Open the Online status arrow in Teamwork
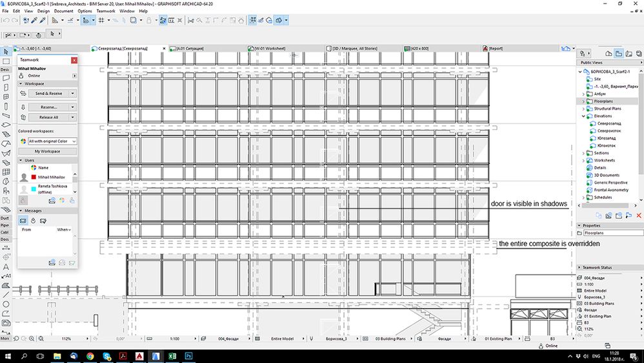 (74, 76)
